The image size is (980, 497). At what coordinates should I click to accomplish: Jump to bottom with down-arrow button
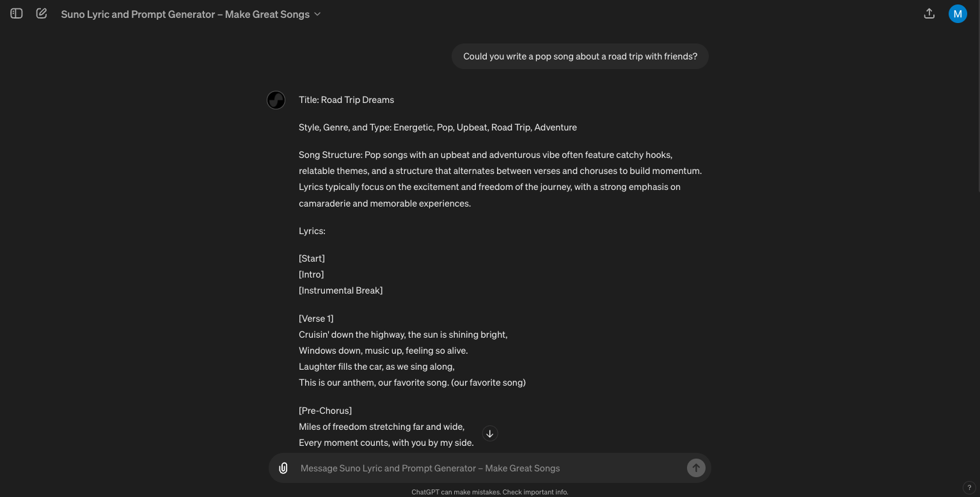489,434
